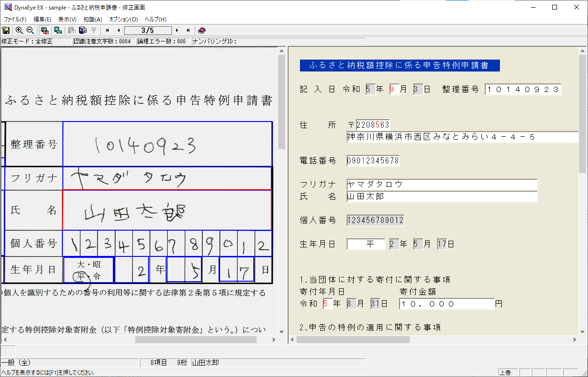Click the form pane's horizontal scrollbar thumb
Viewport: 588px width, 377px height.
353,340
